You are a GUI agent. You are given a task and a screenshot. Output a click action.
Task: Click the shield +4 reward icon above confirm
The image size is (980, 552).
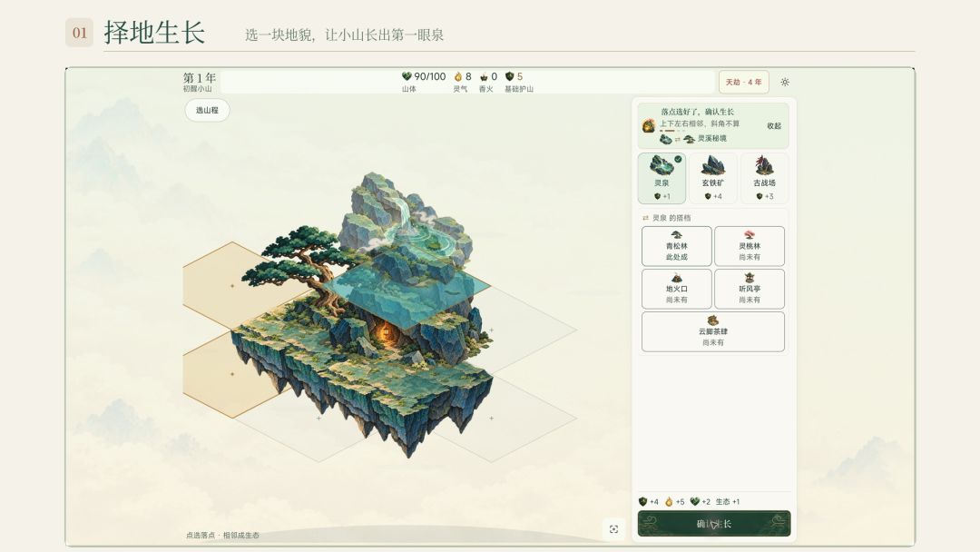click(x=642, y=501)
